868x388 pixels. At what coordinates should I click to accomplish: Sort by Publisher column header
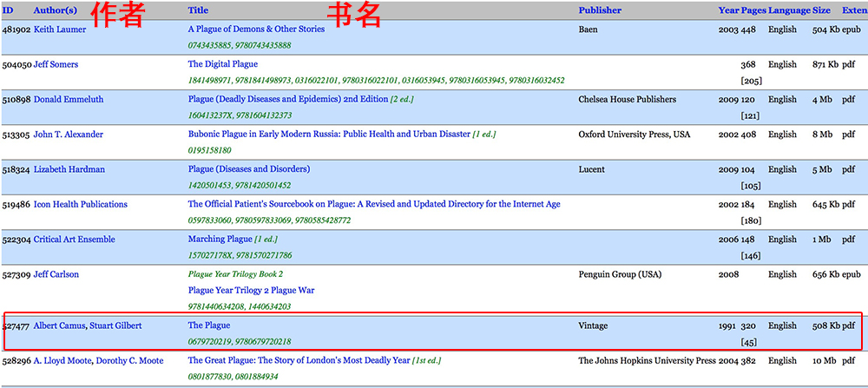click(600, 10)
